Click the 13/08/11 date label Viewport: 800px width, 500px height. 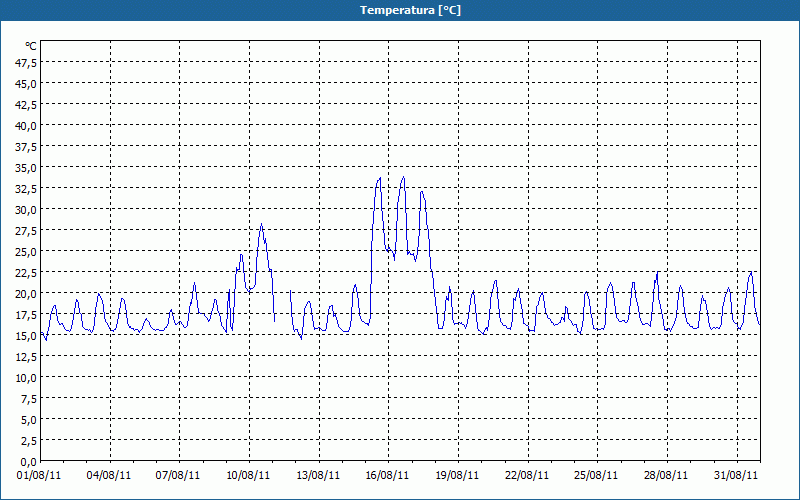tap(318, 475)
